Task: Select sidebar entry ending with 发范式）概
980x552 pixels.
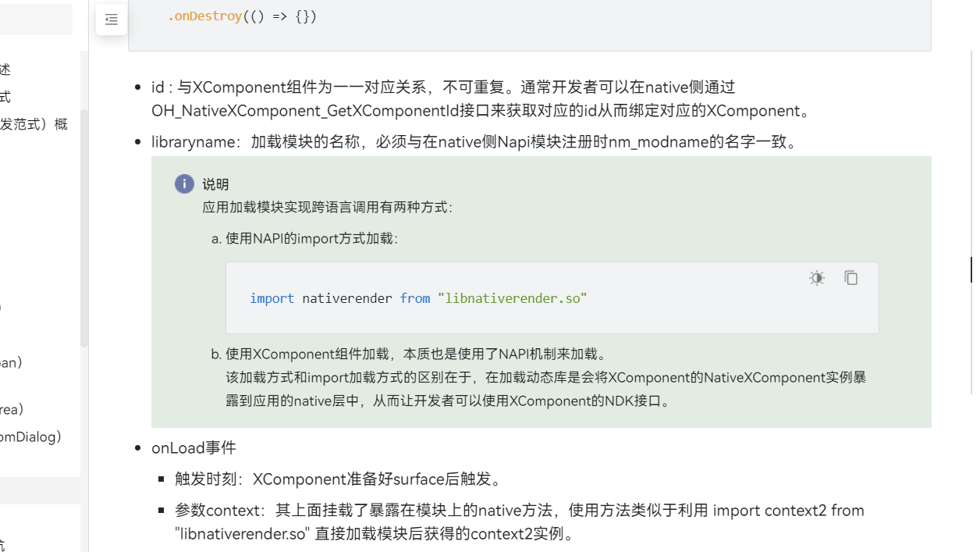Action: click(34, 124)
